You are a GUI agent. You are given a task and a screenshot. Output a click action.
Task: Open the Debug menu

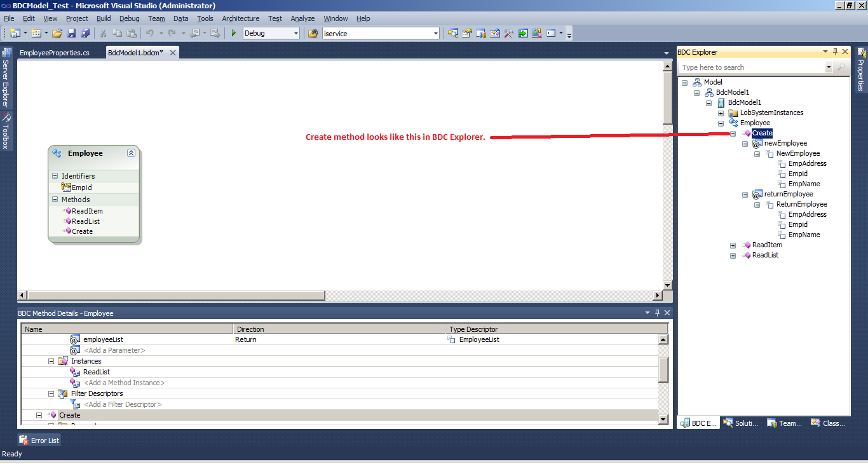130,19
